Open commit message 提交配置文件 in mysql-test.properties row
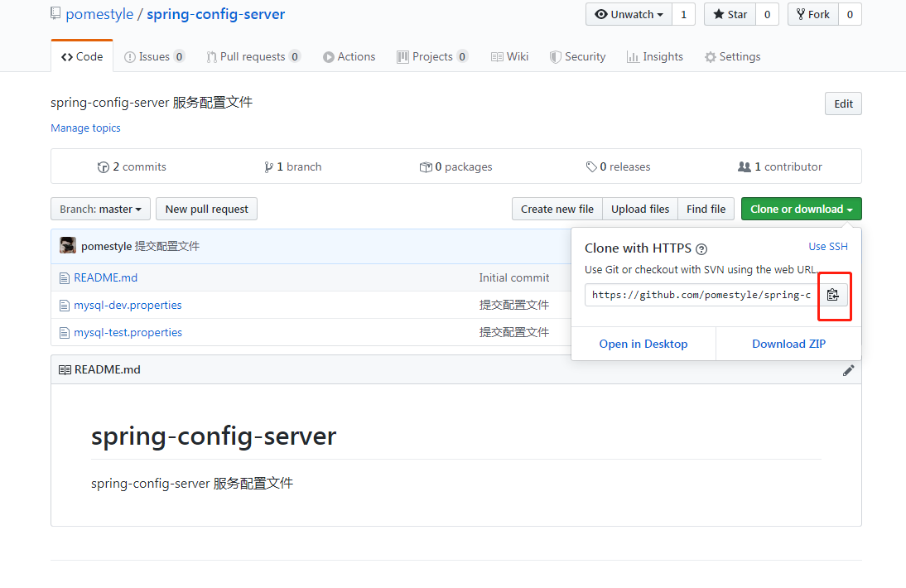The height and width of the screenshot is (588, 906). [514, 333]
